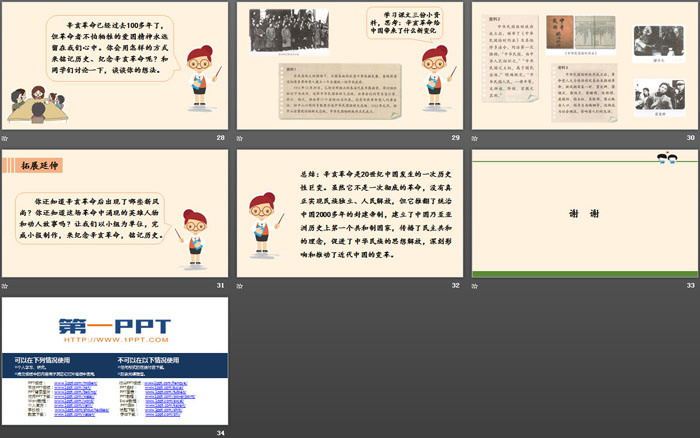Screen dimensions: 700x438
Task: Select slide 34 thumbnail with 第一PPT logo
Action: (x=115, y=361)
